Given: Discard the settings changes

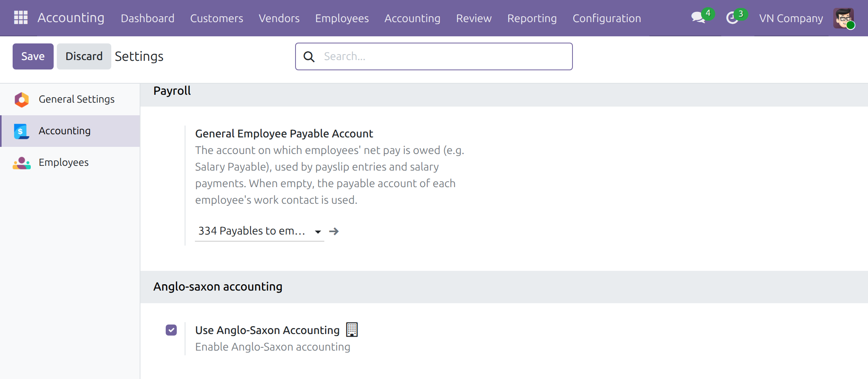Looking at the screenshot, I should [x=84, y=56].
